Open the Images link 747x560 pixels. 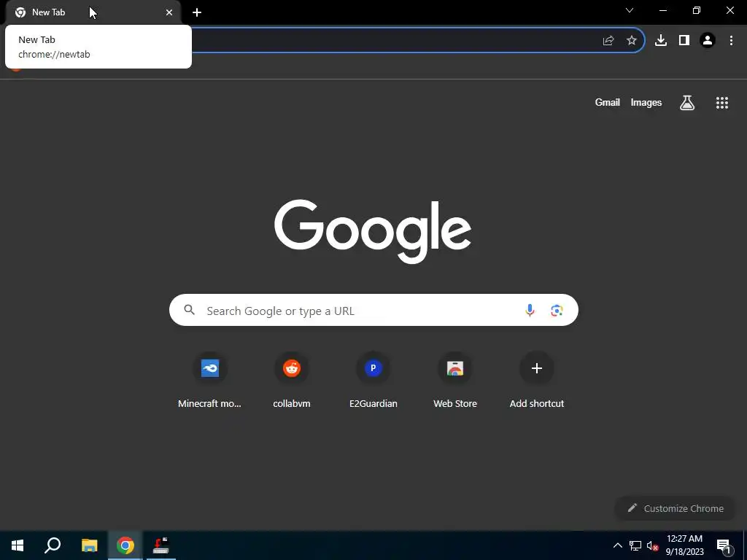click(646, 102)
